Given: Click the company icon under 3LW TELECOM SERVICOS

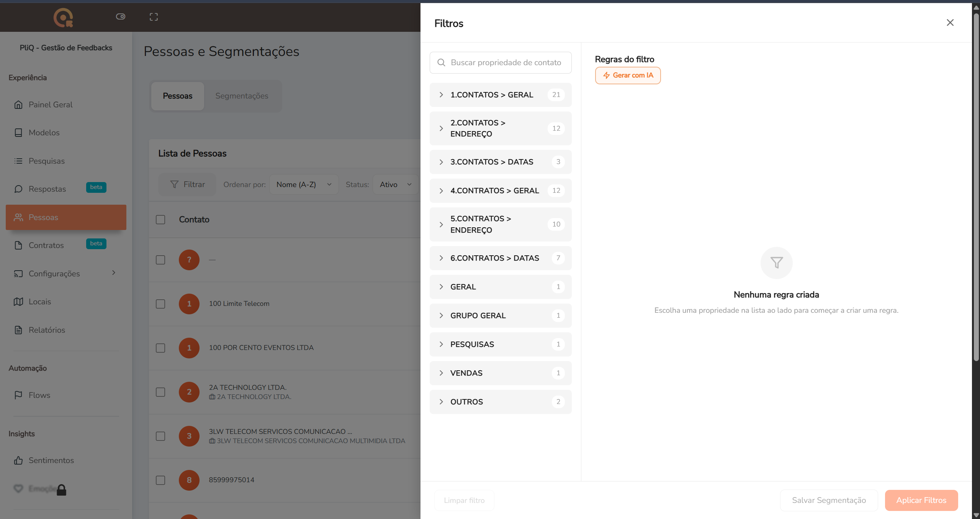Looking at the screenshot, I should (212, 441).
